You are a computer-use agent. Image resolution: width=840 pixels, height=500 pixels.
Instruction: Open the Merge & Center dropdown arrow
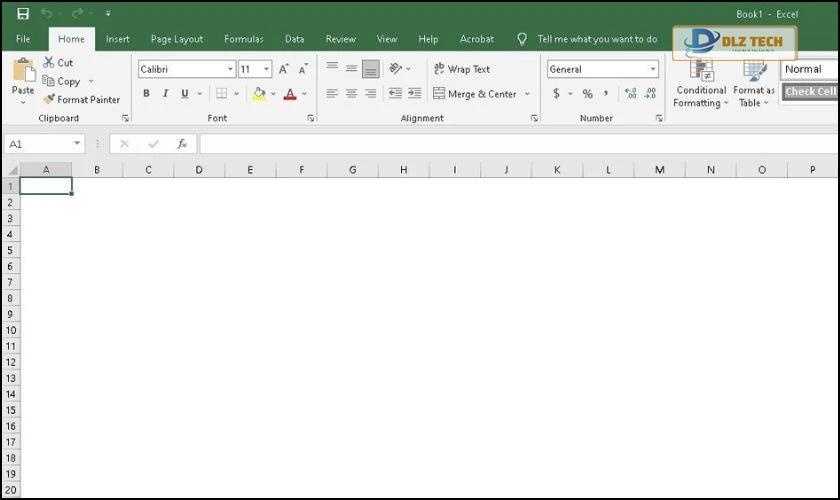(x=527, y=94)
